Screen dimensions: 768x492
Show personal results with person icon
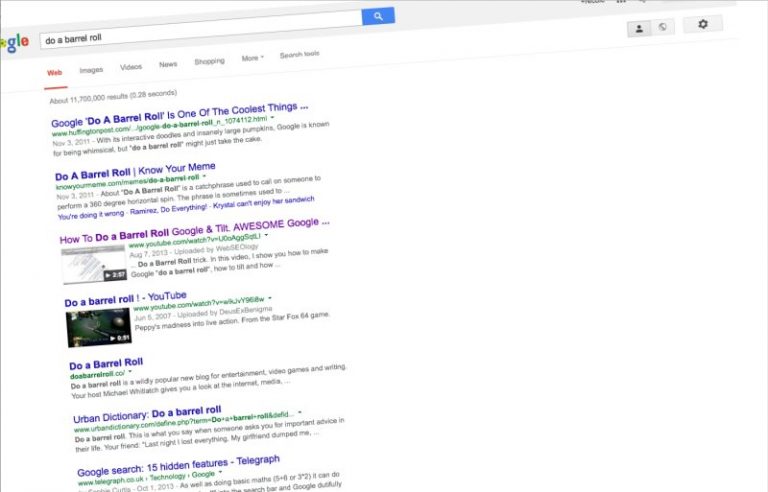click(x=639, y=28)
